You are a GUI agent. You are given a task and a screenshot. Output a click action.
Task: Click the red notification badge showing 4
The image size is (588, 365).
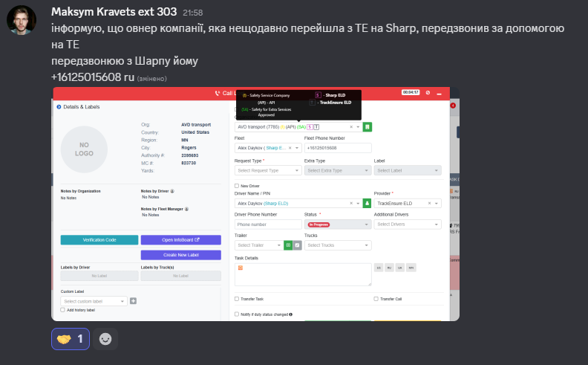click(x=453, y=106)
